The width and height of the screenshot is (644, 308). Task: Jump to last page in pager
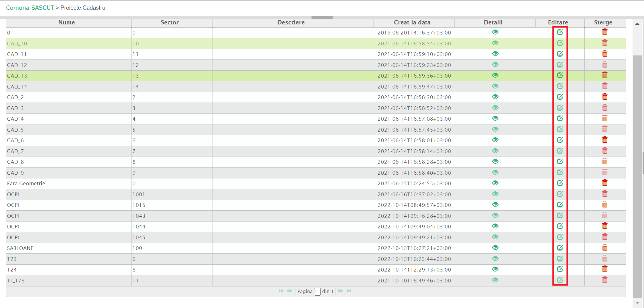[349, 291]
